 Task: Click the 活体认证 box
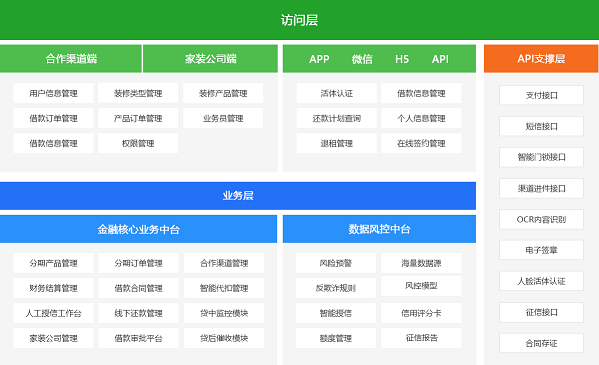[337, 93]
